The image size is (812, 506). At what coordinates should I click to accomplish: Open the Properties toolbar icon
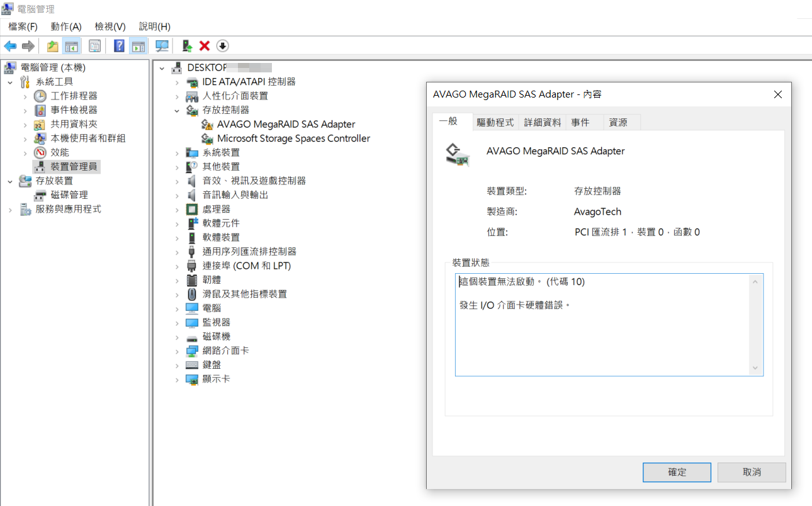(x=95, y=46)
